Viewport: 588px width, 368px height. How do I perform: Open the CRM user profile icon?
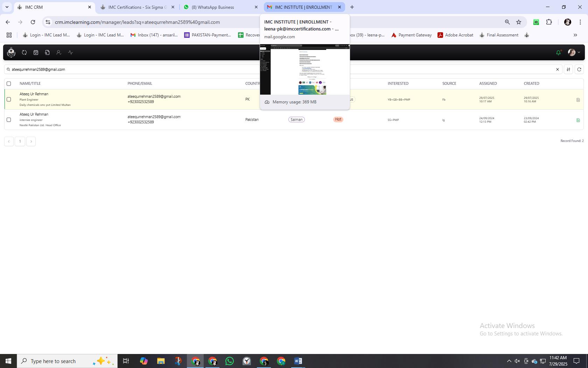59,52
